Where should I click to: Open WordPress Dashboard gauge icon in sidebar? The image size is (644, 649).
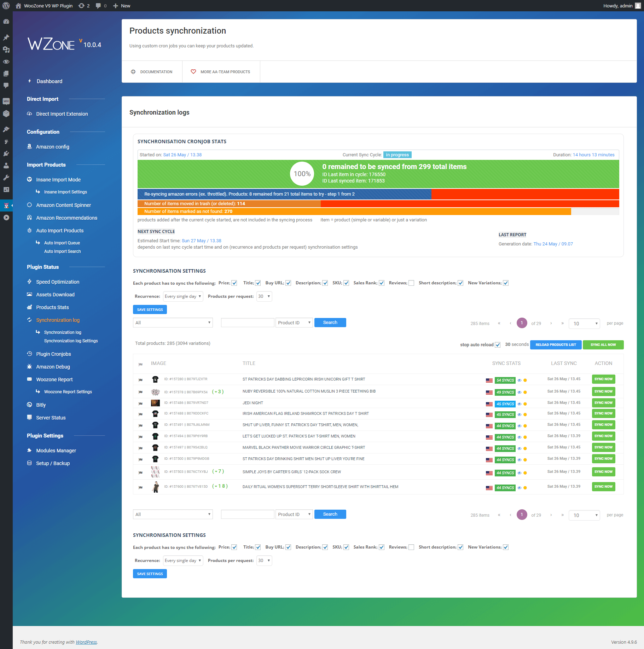pyautogui.click(x=6, y=22)
